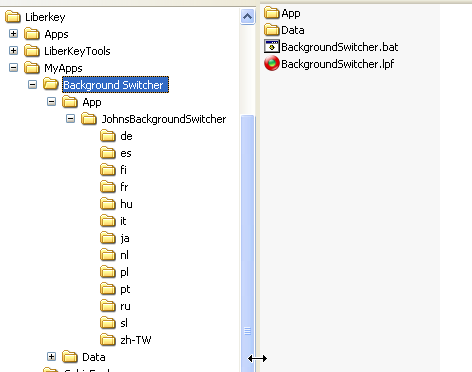Select App name in file list
The width and height of the screenshot is (472, 372).
(x=291, y=13)
